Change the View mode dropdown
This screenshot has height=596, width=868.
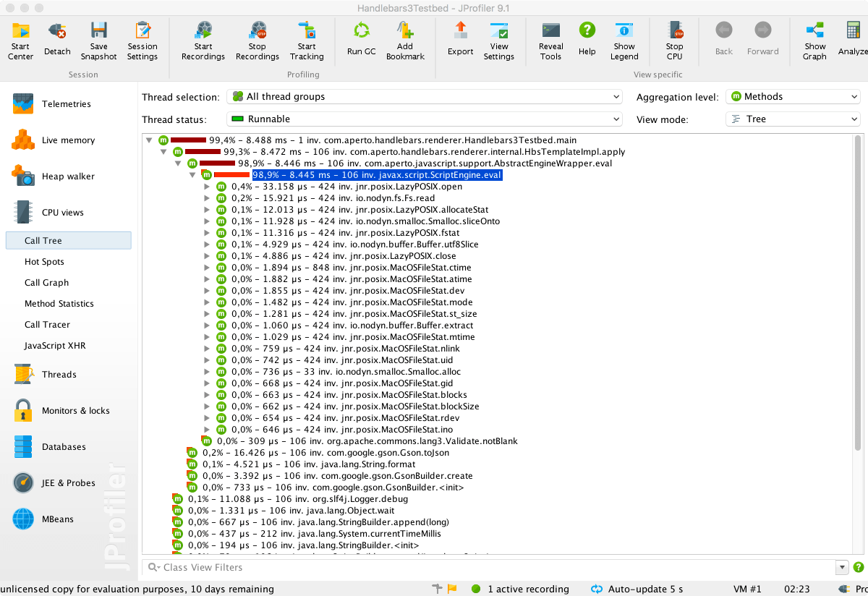pyautogui.click(x=793, y=119)
